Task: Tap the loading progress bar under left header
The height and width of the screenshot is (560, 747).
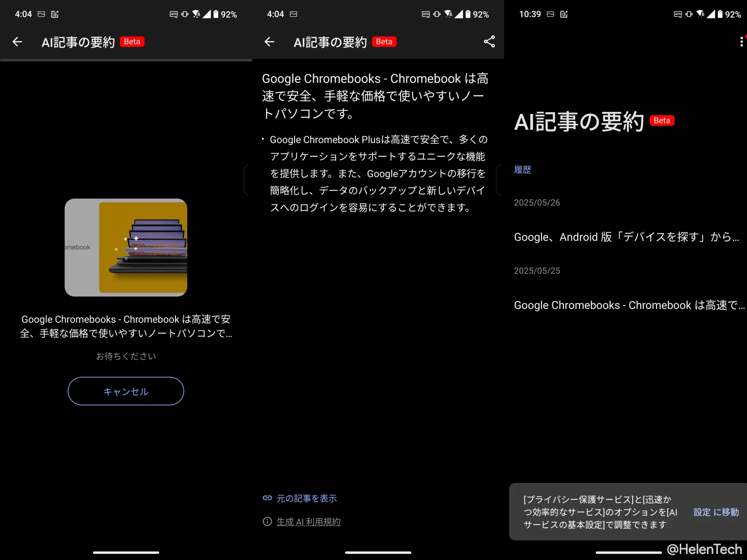Action: pos(126,60)
